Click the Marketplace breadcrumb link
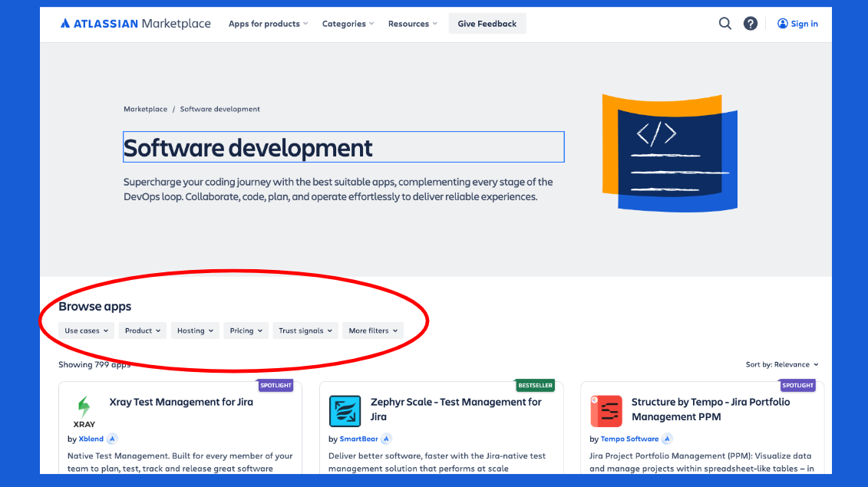The height and width of the screenshot is (487, 868). (145, 109)
